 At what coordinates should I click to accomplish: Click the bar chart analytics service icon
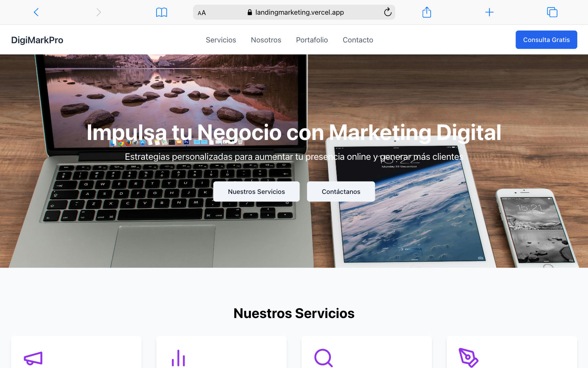[x=178, y=358]
